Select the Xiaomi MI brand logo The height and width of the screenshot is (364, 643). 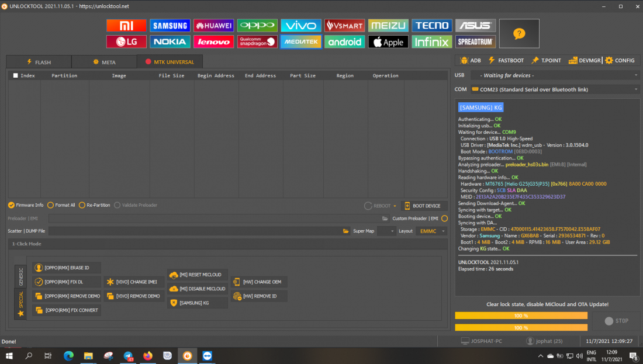click(126, 25)
